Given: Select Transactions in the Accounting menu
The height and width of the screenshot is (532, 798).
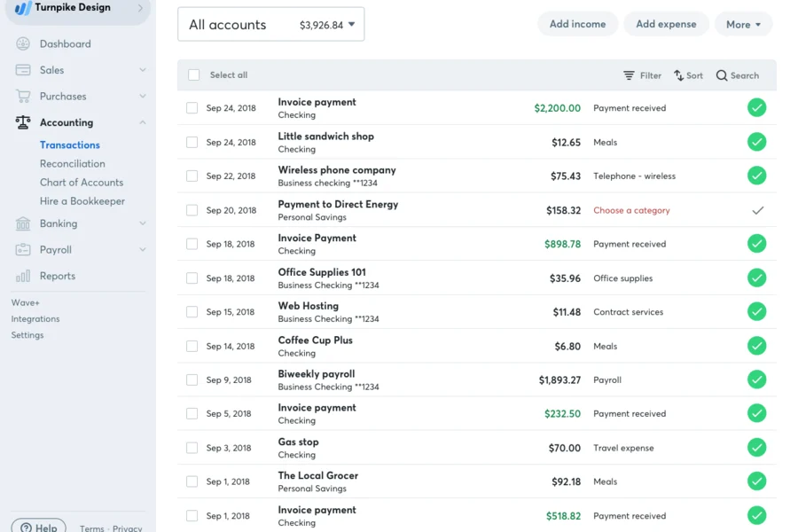Looking at the screenshot, I should coord(69,145).
